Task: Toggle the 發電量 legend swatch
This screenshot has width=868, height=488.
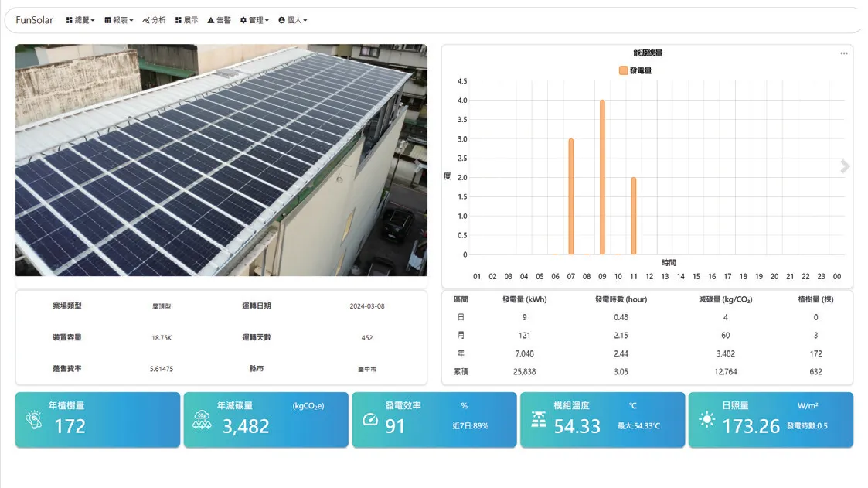Action: pyautogui.click(x=623, y=70)
